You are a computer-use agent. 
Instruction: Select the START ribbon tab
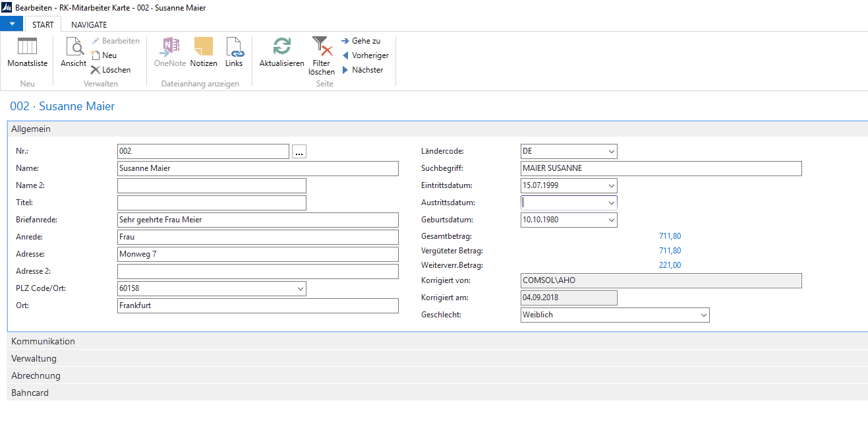point(43,24)
